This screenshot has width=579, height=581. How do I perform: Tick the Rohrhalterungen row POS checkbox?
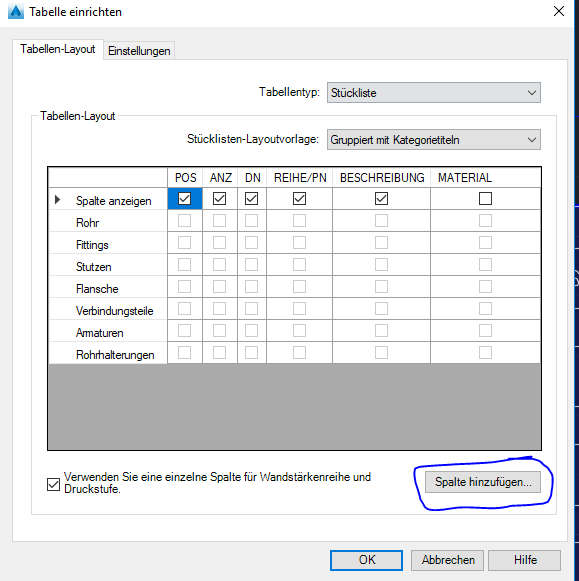tap(184, 352)
